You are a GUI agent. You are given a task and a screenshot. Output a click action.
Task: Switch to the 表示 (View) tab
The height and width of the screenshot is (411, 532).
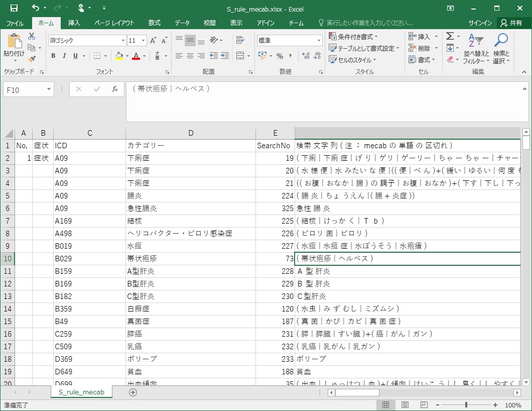click(236, 23)
